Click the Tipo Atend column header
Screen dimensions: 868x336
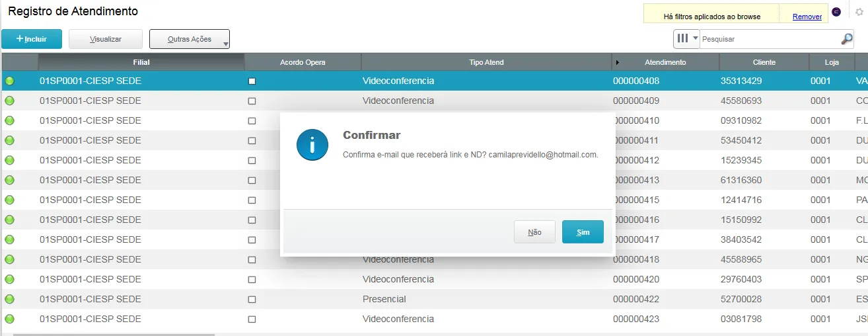click(486, 62)
